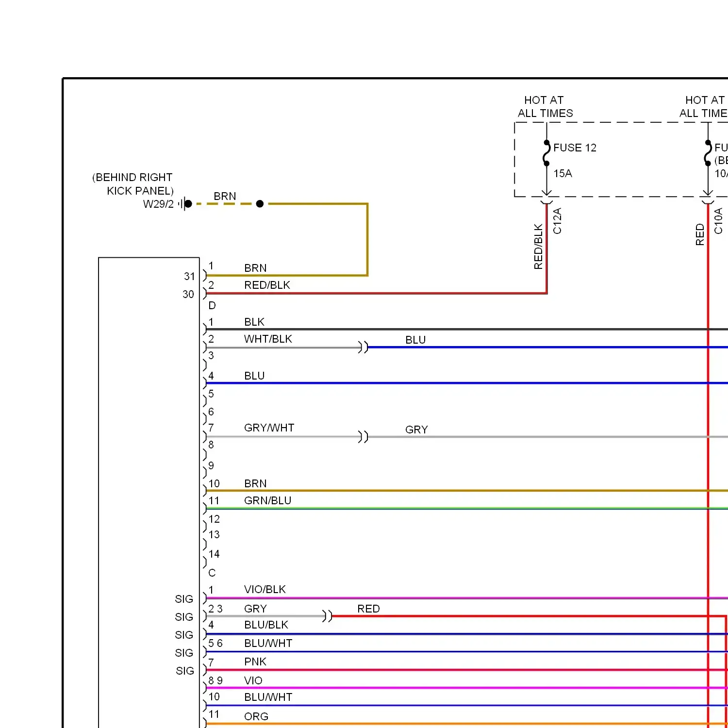Click the C12A connector label
Image resolution: width=728 pixels, height=728 pixels.
[557, 221]
